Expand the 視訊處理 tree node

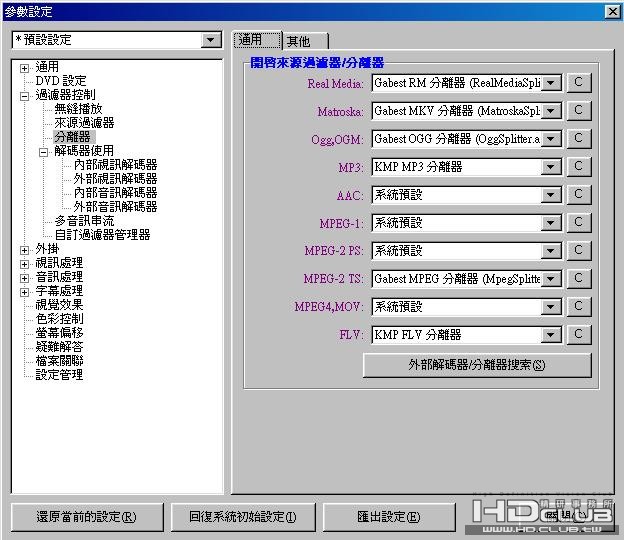[x=24, y=264]
